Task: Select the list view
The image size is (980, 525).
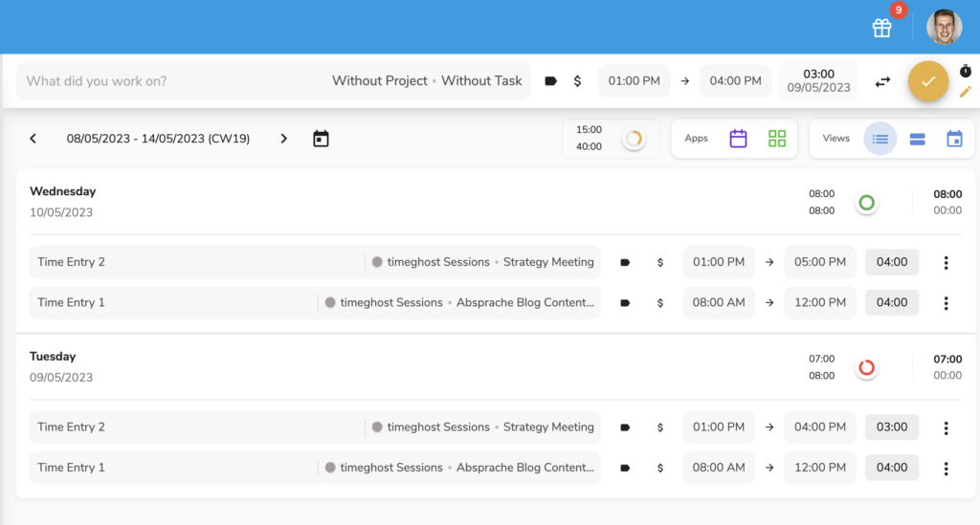Action: (880, 139)
